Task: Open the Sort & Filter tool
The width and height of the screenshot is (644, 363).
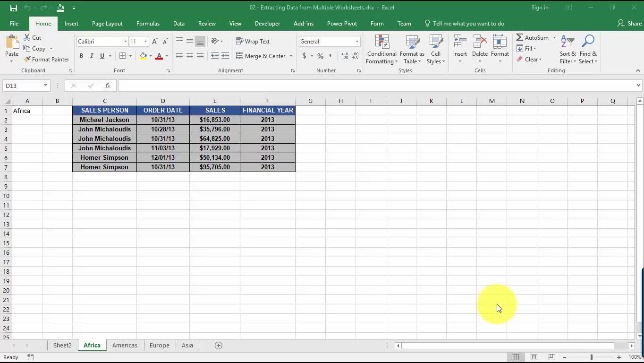Action: [568, 50]
